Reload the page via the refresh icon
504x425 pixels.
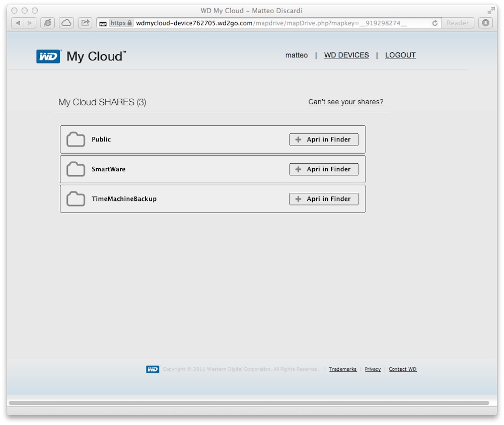click(x=435, y=23)
